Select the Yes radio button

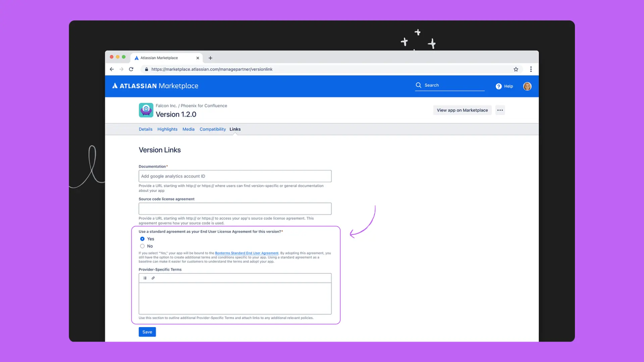[142, 239]
